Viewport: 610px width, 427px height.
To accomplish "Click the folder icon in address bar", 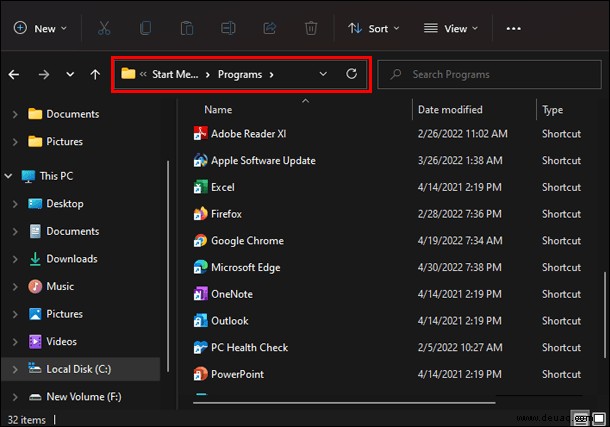I will pos(128,74).
